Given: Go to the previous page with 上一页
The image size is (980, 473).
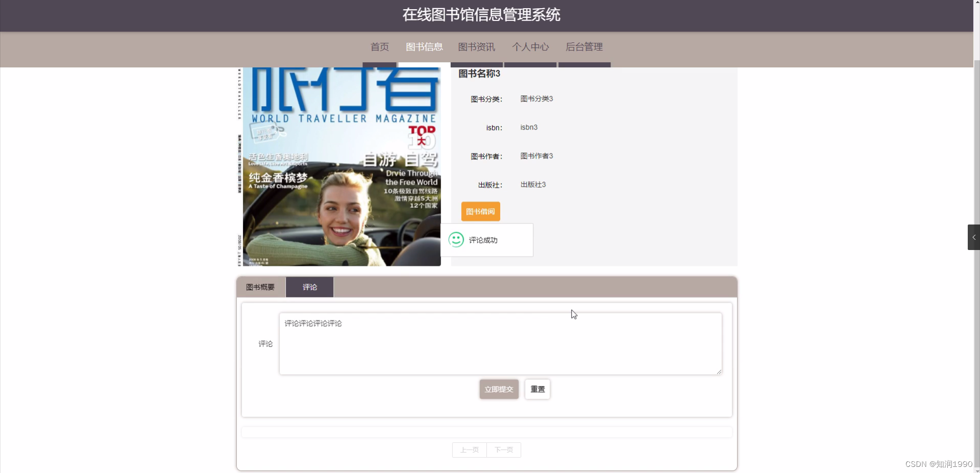Looking at the screenshot, I should (469, 450).
